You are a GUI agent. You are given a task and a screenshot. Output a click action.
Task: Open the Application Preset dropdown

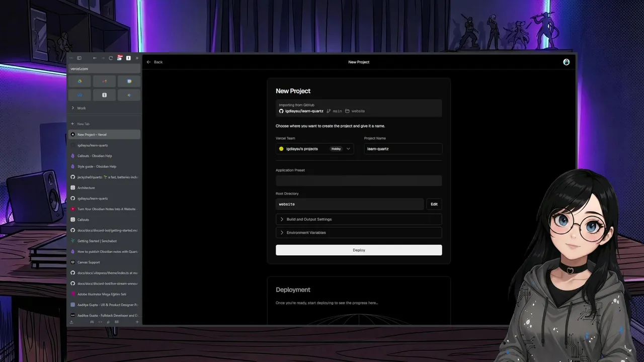pos(359,180)
